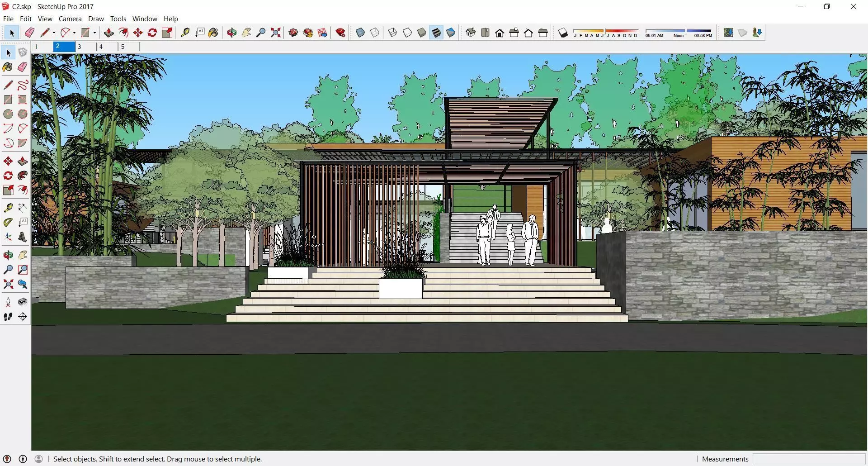Activate the Axes tool
Viewport: 868px width, 466px height.
pyautogui.click(x=8, y=237)
